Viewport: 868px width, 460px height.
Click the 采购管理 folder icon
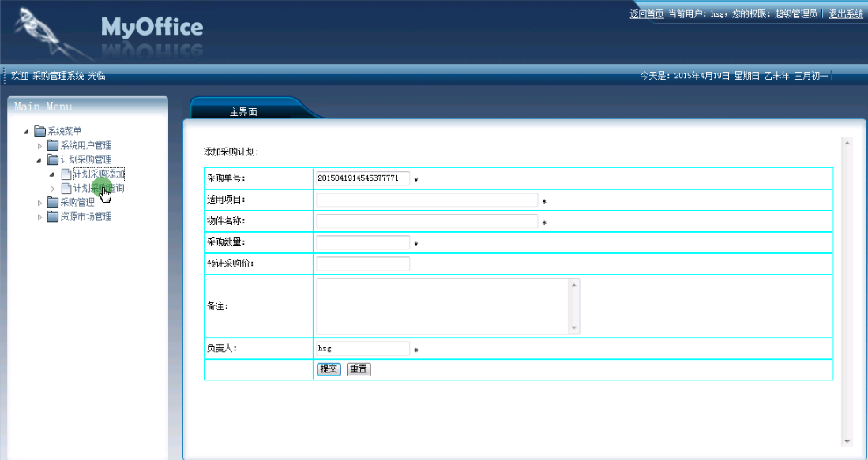(x=53, y=202)
